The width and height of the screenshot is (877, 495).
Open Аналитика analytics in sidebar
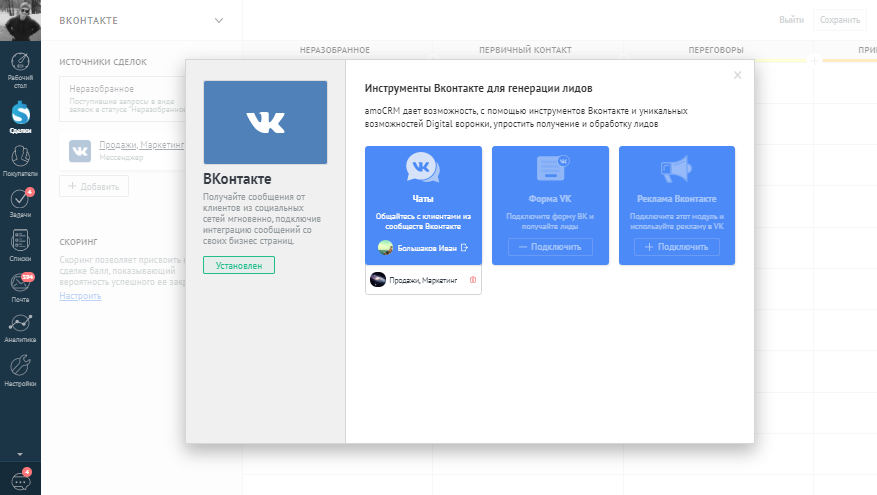coord(20,328)
